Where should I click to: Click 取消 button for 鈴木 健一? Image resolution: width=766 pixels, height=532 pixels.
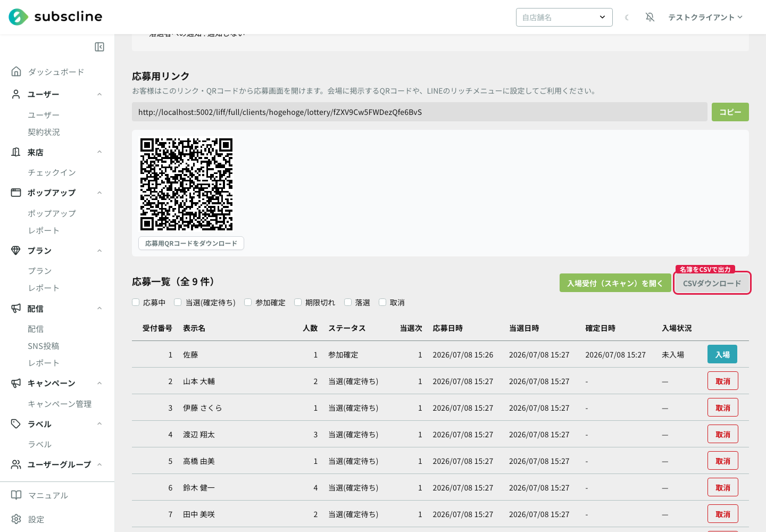(x=723, y=487)
